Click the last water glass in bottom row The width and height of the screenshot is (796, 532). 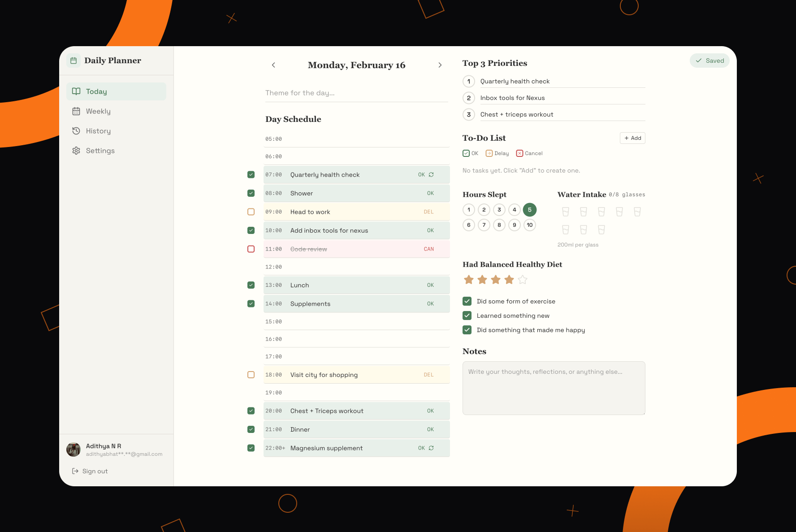[601, 229]
